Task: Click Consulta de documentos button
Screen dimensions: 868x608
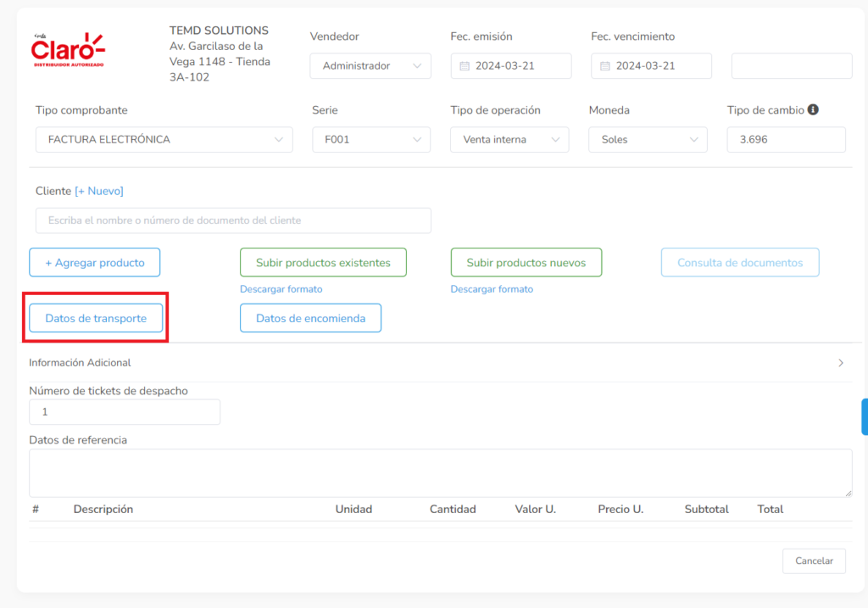Action: pyautogui.click(x=740, y=263)
